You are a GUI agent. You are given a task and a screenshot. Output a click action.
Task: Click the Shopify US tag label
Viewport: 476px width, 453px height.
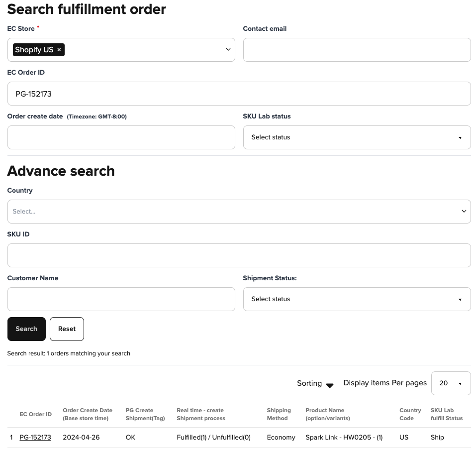pos(34,50)
